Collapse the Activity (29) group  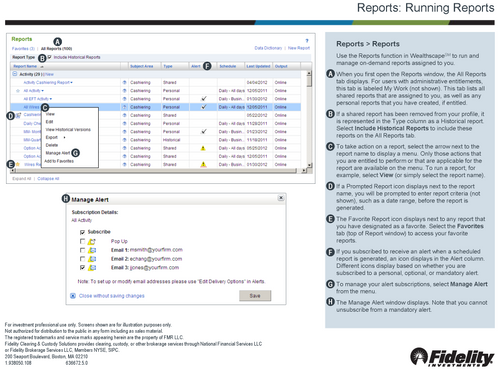[15, 74]
